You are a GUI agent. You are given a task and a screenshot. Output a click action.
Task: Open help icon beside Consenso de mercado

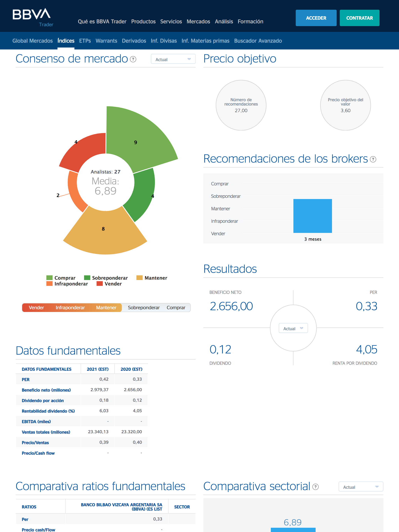pyautogui.click(x=133, y=59)
